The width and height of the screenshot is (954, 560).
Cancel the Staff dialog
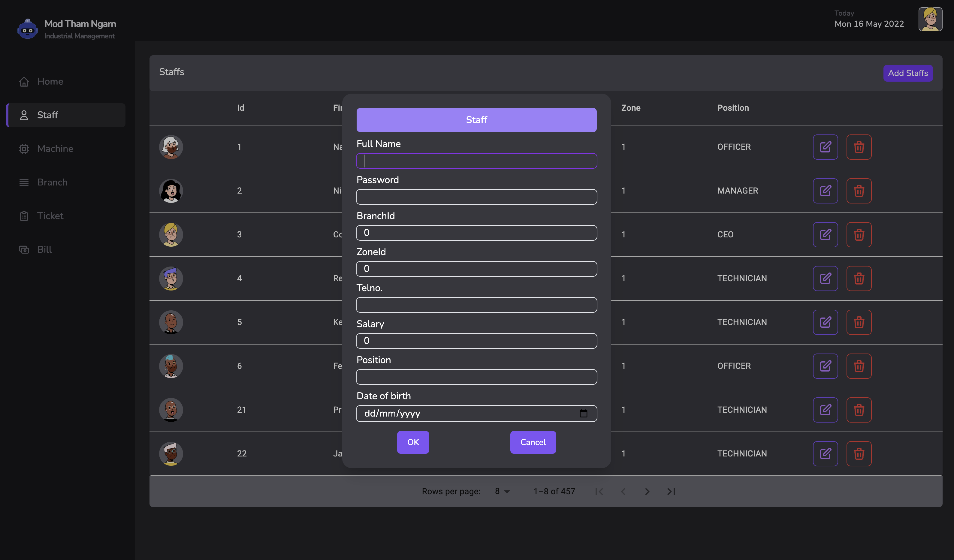(x=533, y=442)
